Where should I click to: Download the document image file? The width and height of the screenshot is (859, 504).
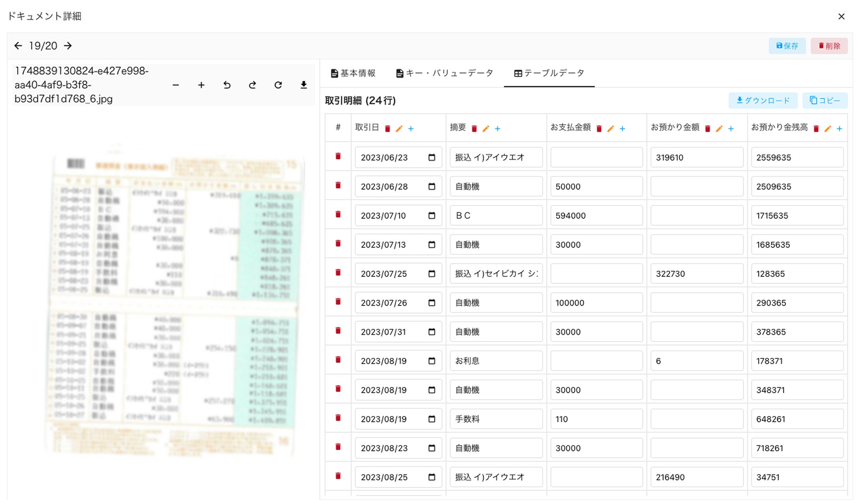point(304,85)
